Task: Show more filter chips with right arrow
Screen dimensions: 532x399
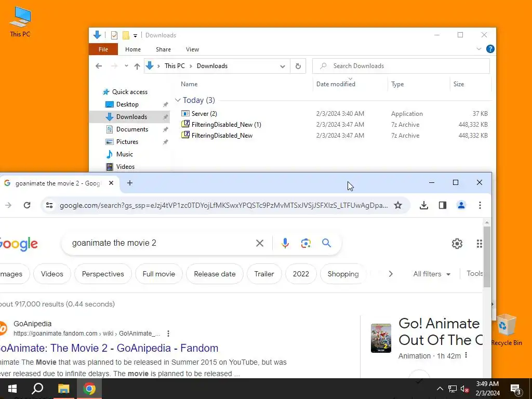Action: (x=391, y=274)
